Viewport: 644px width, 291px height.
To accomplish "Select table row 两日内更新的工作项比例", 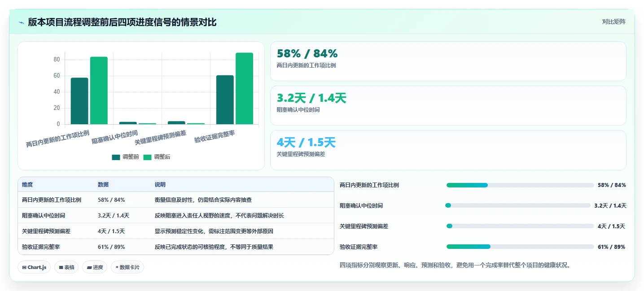I will pos(176,200).
